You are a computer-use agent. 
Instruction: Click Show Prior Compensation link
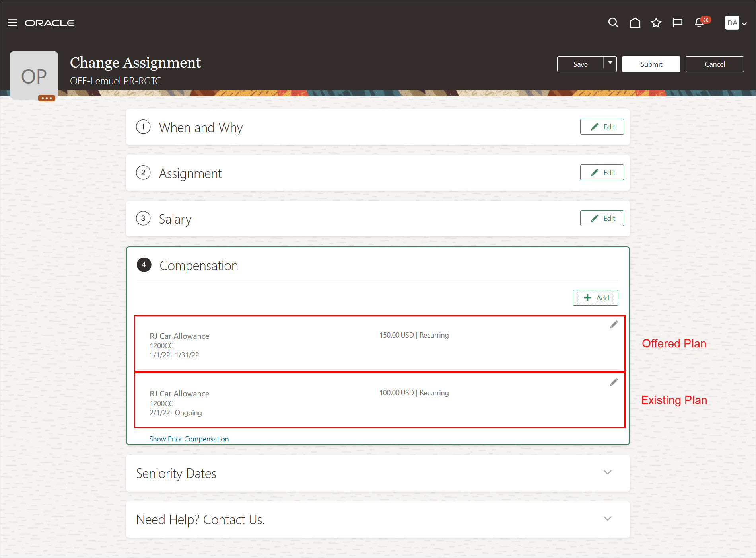pyautogui.click(x=189, y=439)
